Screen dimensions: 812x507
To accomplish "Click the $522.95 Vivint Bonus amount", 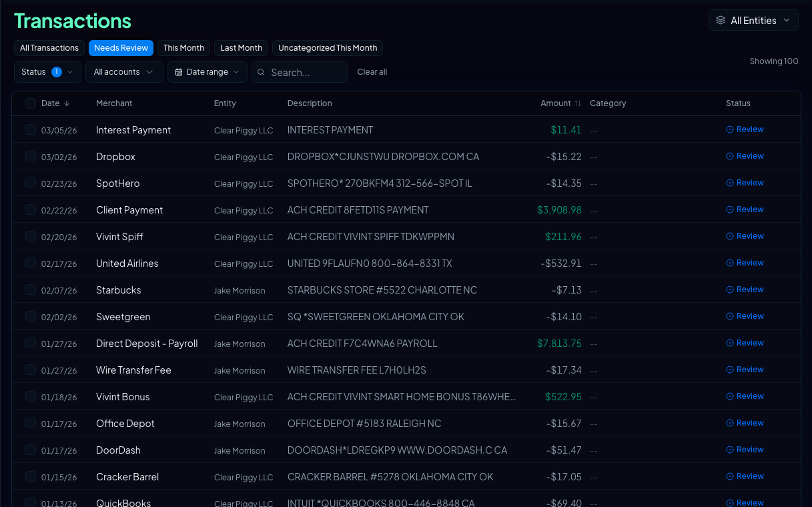I will tap(563, 397).
